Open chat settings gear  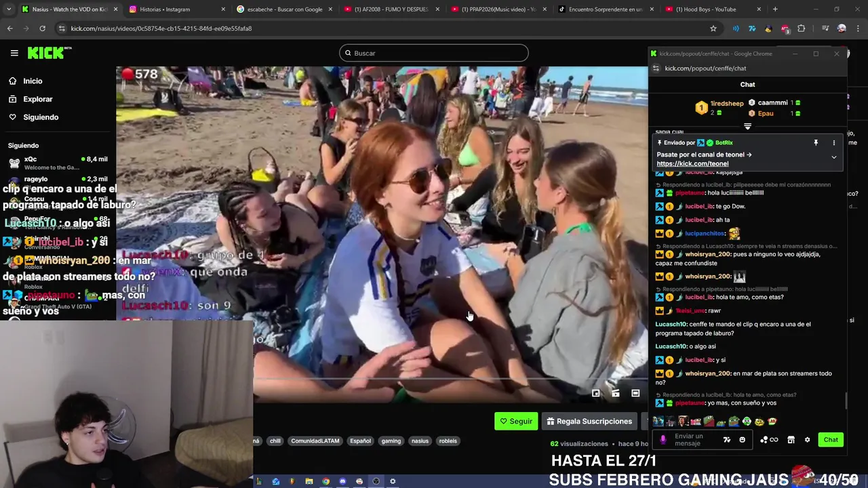pos(807,440)
